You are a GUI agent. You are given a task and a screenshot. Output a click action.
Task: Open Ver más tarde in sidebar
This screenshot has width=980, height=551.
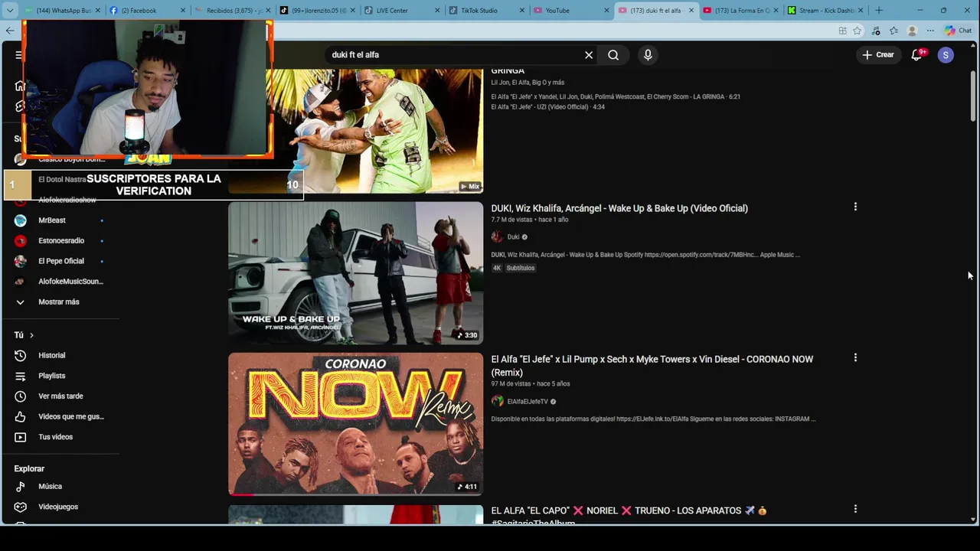60,396
